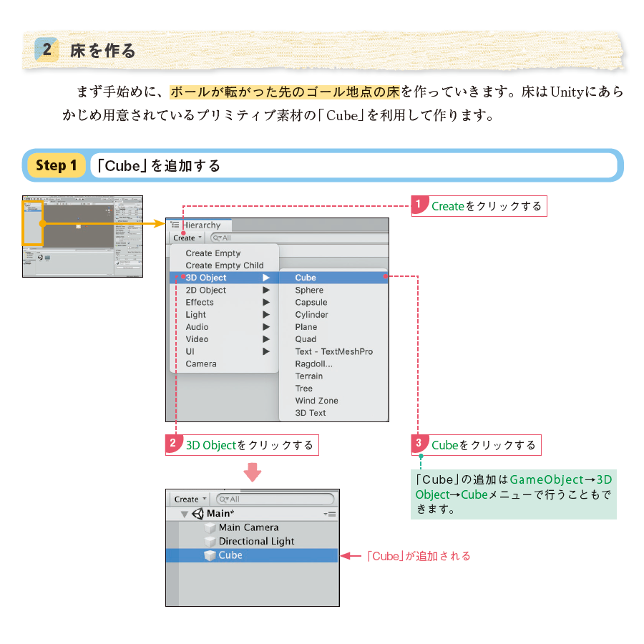
Task: Click the Unity editor overview thumbnail
Action: pos(82,237)
